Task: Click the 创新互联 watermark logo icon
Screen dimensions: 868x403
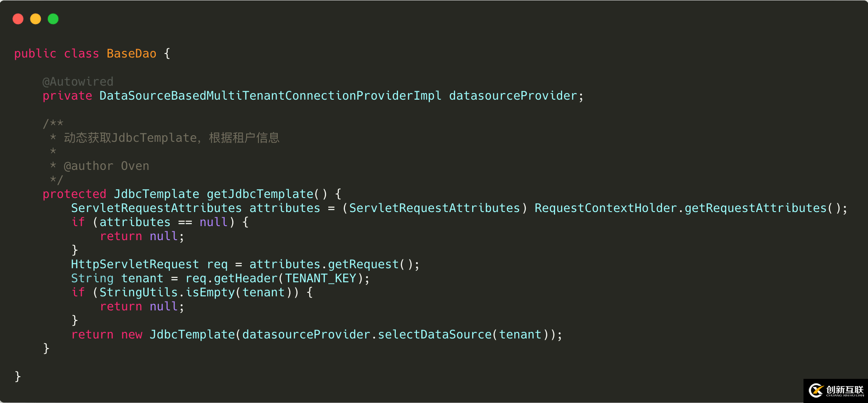Action: pos(816,390)
